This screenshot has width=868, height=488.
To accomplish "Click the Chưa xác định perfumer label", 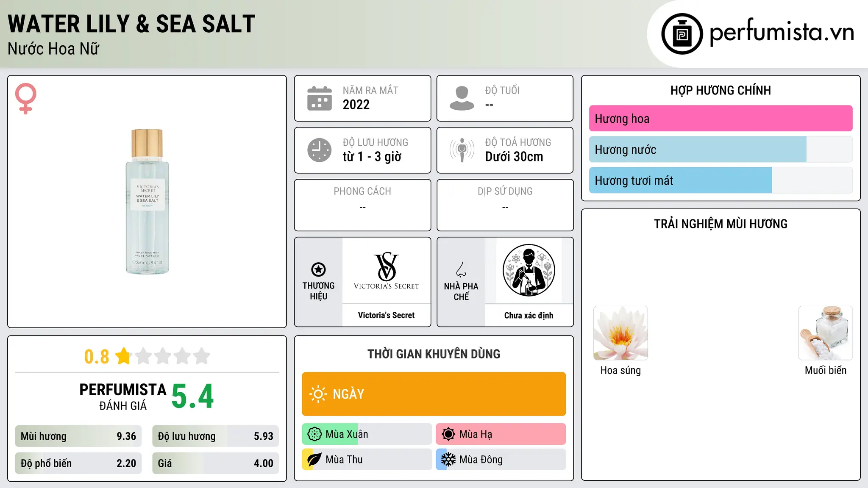I will point(529,315).
